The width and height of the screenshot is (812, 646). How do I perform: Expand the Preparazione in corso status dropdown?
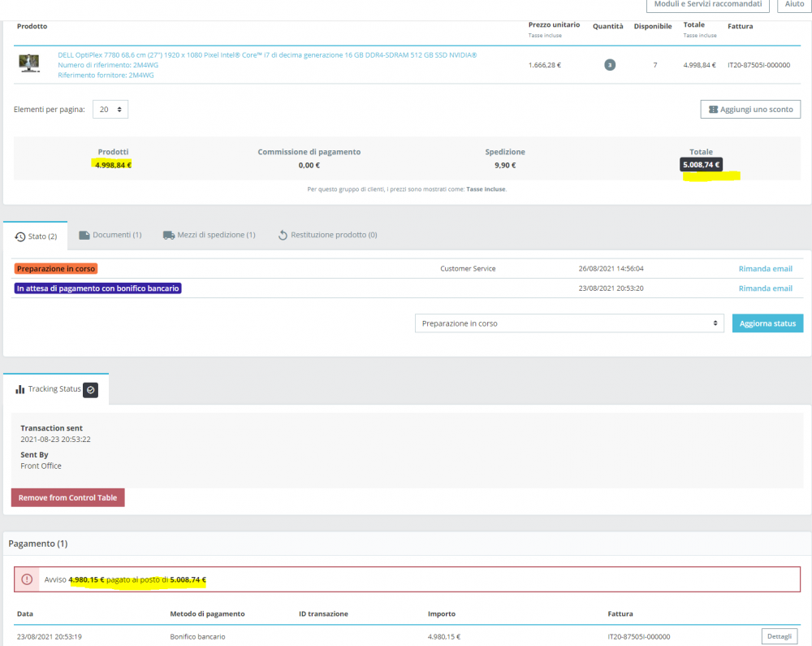point(569,323)
